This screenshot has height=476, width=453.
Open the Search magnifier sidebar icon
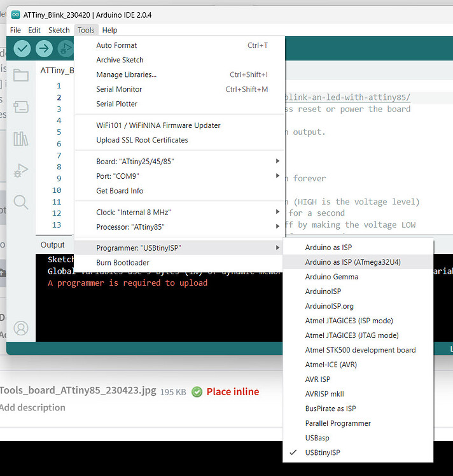coord(21,202)
